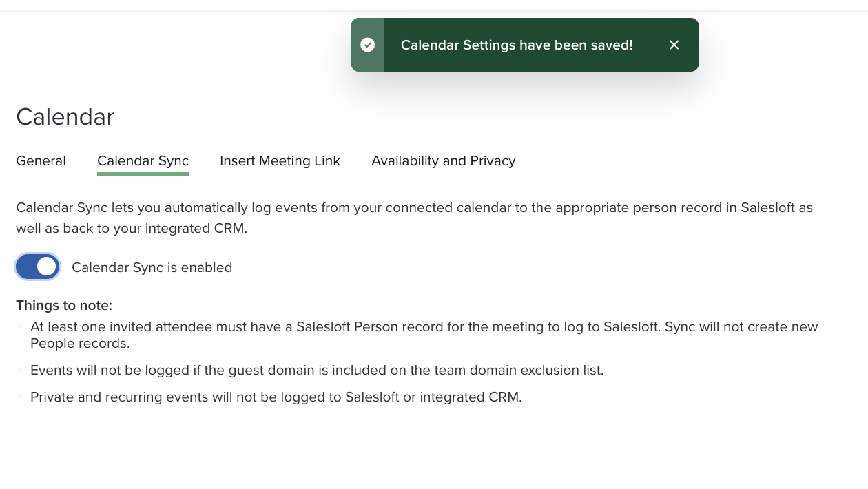This screenshot has height=489, width=868.
Task: Click the success icon on the green banner
Action: pyautogui.click(x=367, y=45)
